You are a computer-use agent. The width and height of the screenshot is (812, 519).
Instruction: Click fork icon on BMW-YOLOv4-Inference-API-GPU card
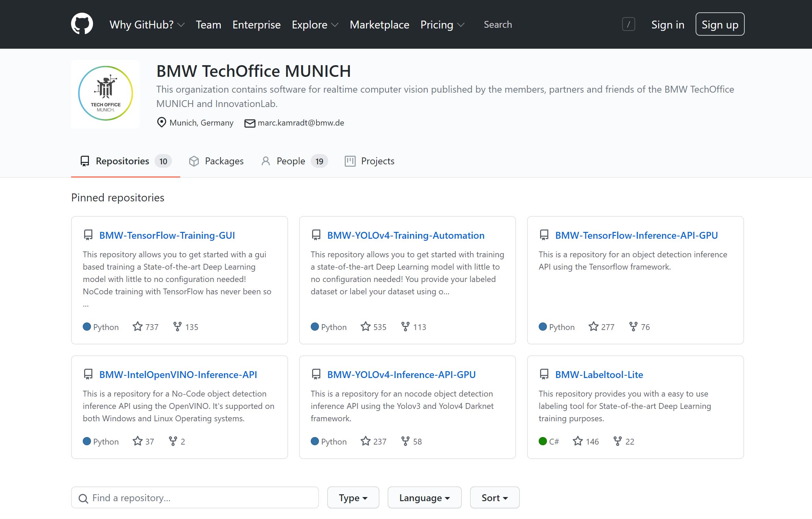click(405, 441)
